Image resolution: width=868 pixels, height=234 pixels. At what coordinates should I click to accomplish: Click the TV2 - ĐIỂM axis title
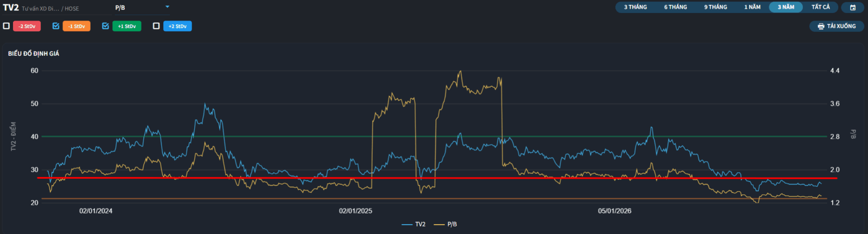[x=14, y=136]
